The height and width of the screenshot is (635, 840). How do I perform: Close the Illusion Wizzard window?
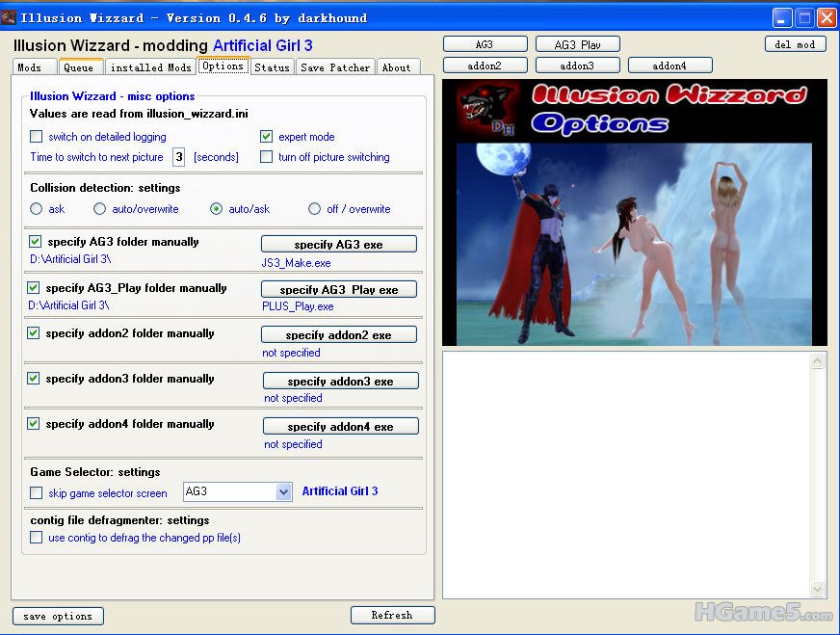coord(827,18)
